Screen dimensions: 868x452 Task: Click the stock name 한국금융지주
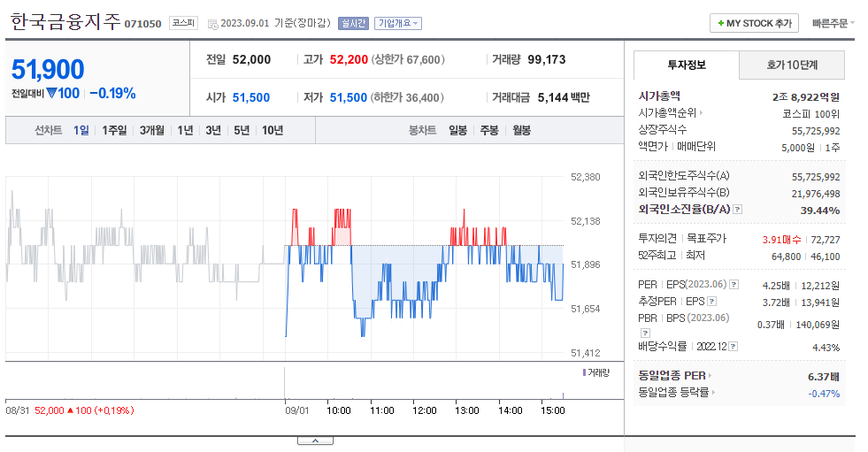point(65,21)
